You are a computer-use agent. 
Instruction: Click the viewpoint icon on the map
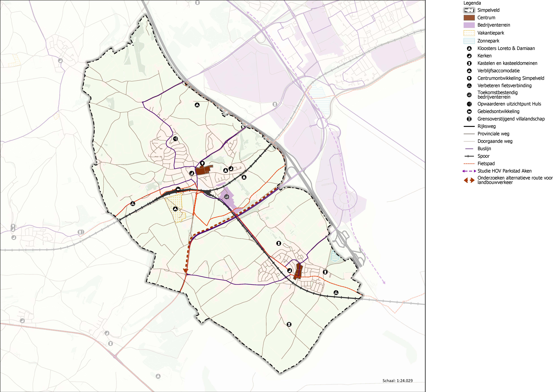(176, 139)
